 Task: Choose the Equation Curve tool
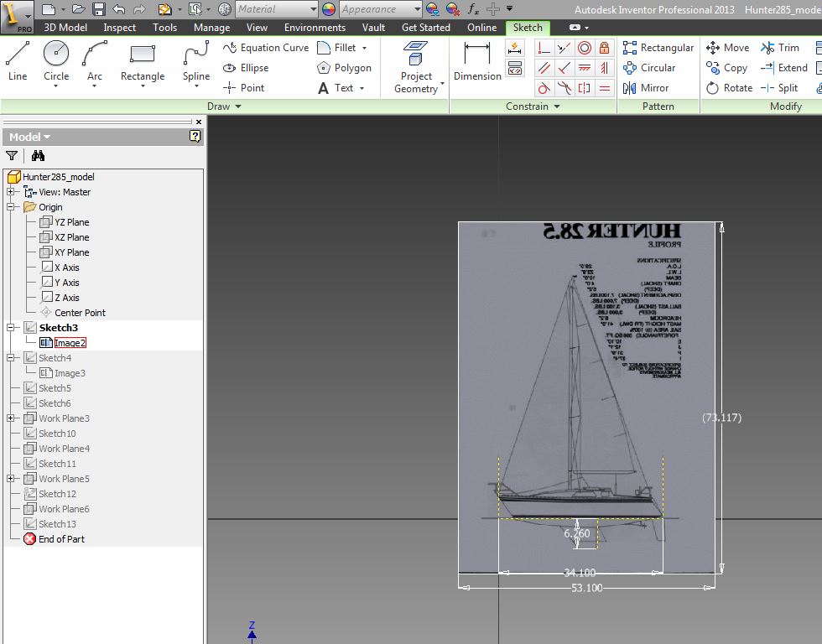click(x=266, y=48)
